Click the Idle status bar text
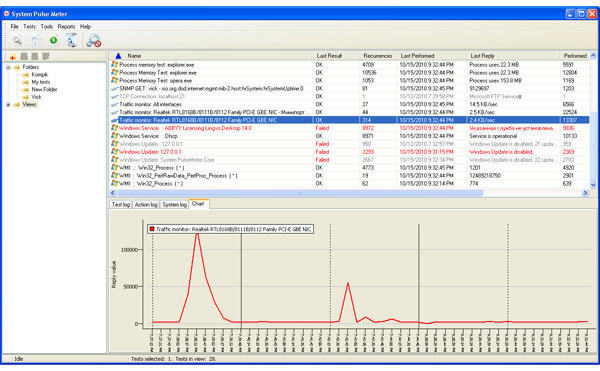 coord(18,359)
